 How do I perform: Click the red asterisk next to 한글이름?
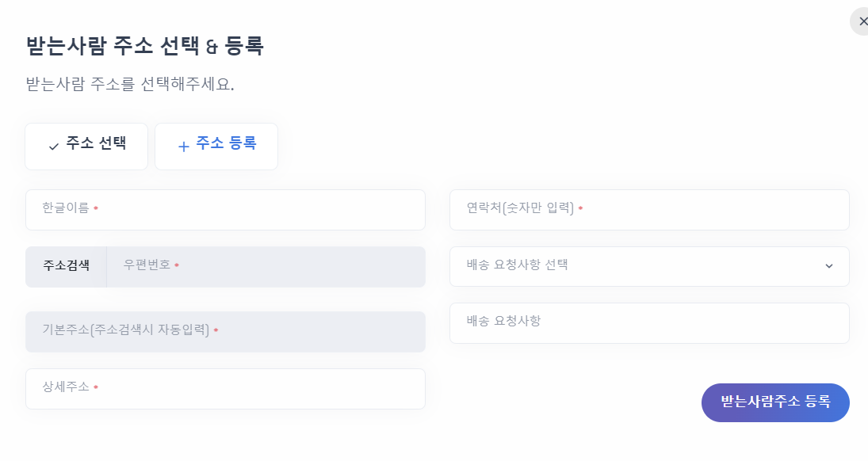(x=96, y=209)
